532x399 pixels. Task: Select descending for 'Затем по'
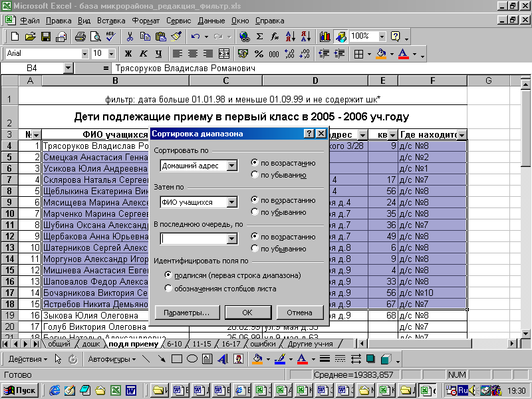[255, 211]
